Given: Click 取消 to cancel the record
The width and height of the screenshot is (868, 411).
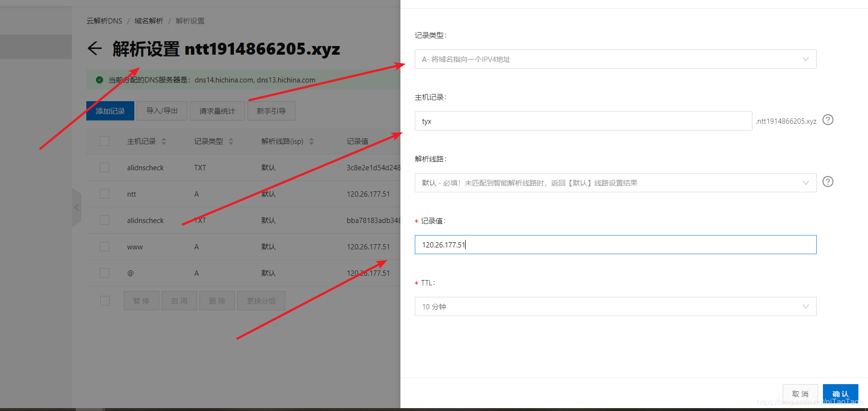Looking at the screenshot, I should pos(800,394).
